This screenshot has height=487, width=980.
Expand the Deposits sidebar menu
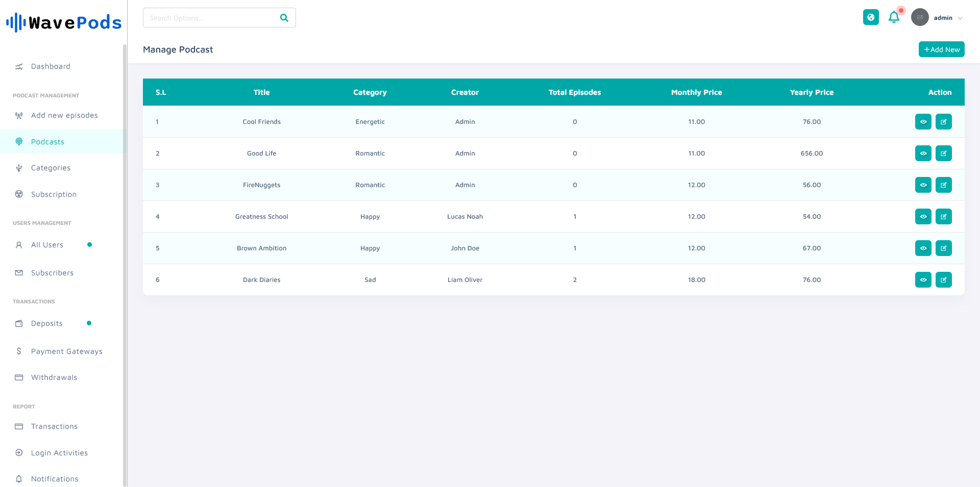point(47,323)
